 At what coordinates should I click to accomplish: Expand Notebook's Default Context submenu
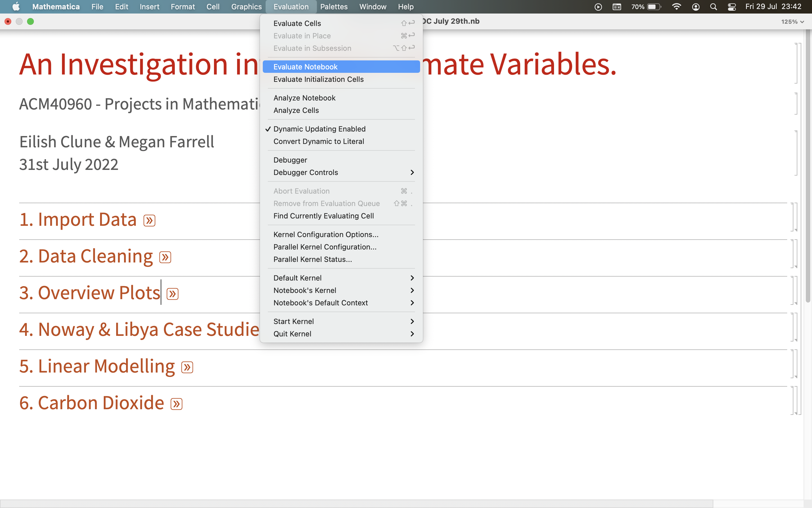(x=341, y=303)
